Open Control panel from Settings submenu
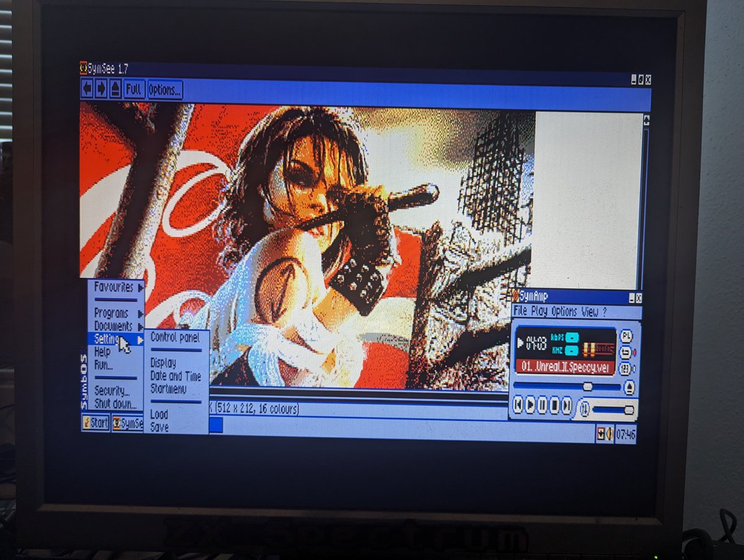Screen dimensions: 744x560 176,338
